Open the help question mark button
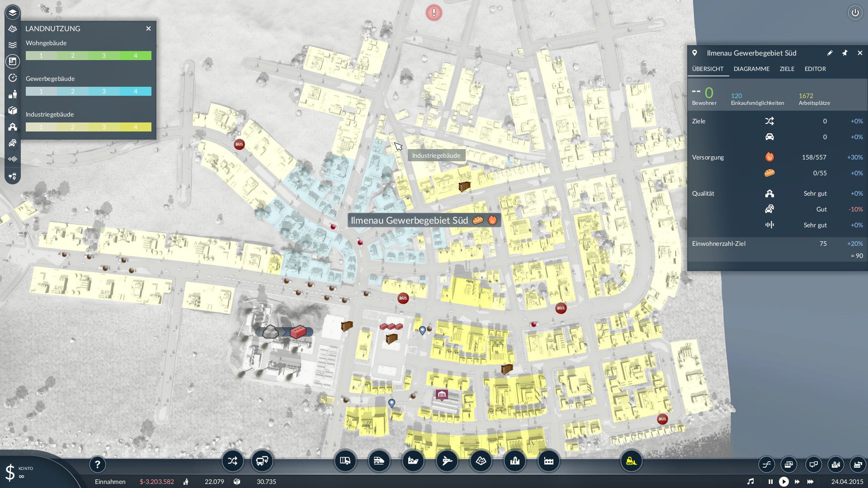The height and width of the screenshot is (488, 868). (x=97, y=464)
